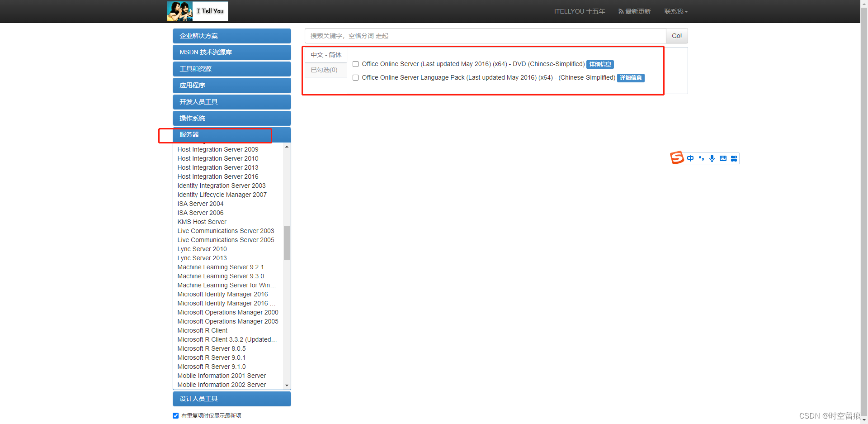Screen dimensions: 868x424
Task: Expand the 应用程序 category
Action: point(231,85)
